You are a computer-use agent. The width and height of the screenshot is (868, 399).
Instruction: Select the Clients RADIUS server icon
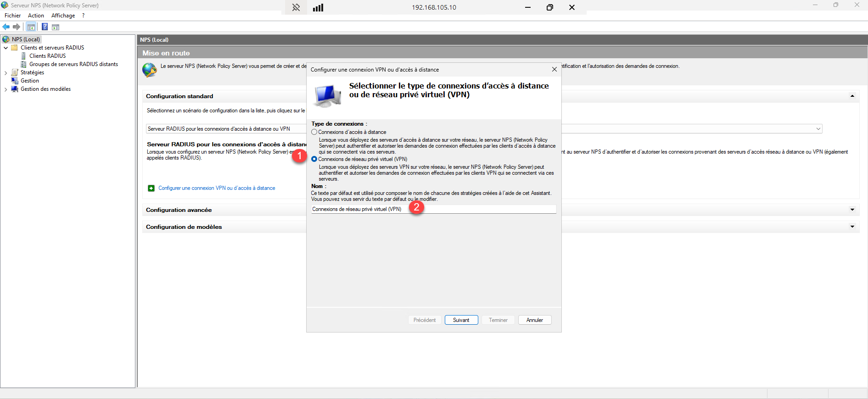[x=24, y=56]
